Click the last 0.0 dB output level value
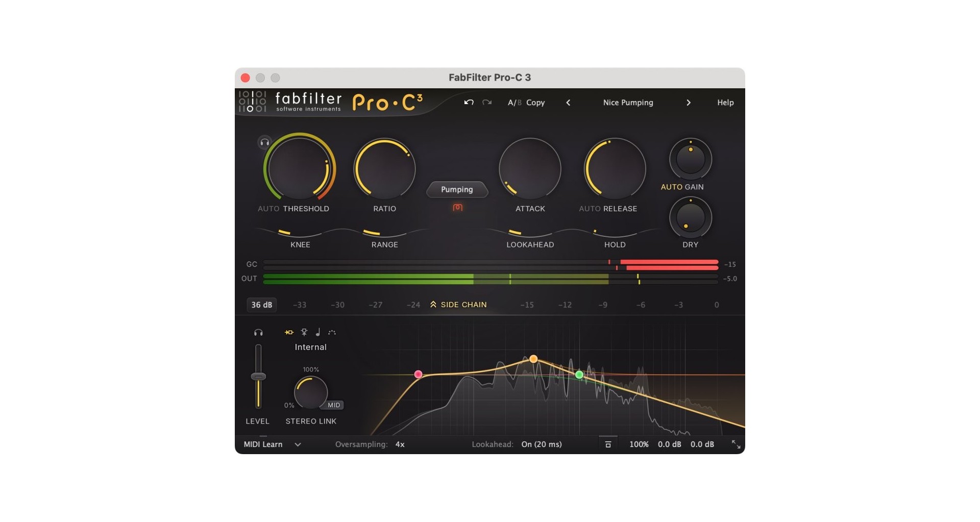This screenshot has width=980, height=522. (x=702, y=444)
